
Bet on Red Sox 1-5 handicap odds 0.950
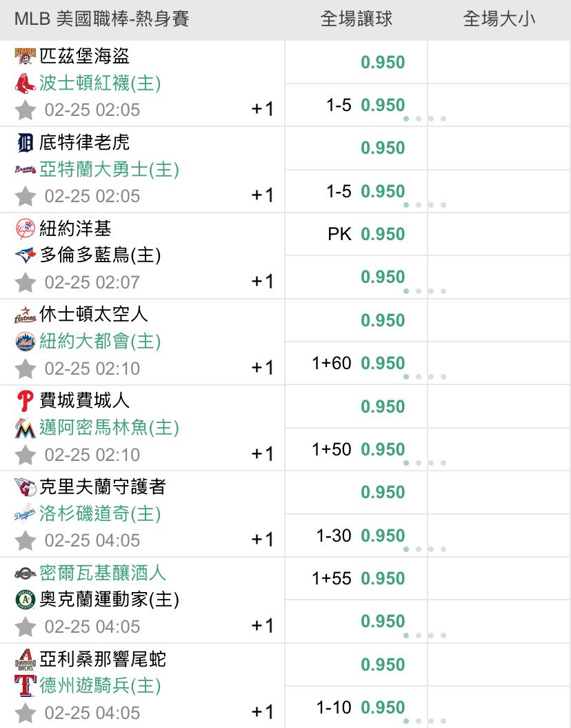point(383,106)
